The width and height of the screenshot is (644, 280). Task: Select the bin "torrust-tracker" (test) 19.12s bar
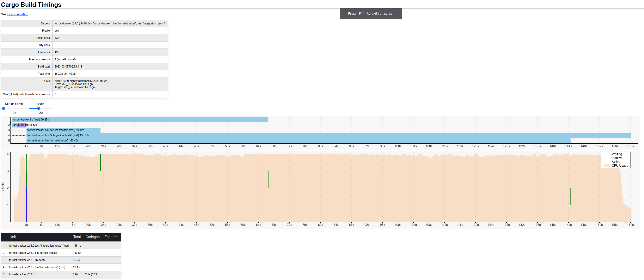tap(64, 130)
